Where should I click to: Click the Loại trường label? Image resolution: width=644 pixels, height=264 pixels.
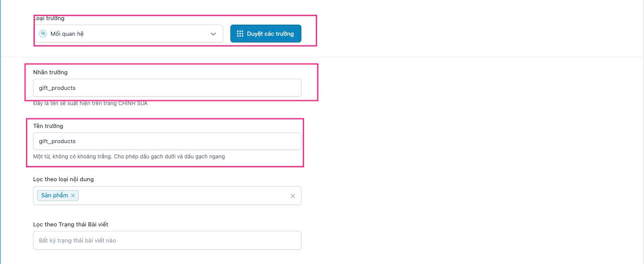pos(49,18)
